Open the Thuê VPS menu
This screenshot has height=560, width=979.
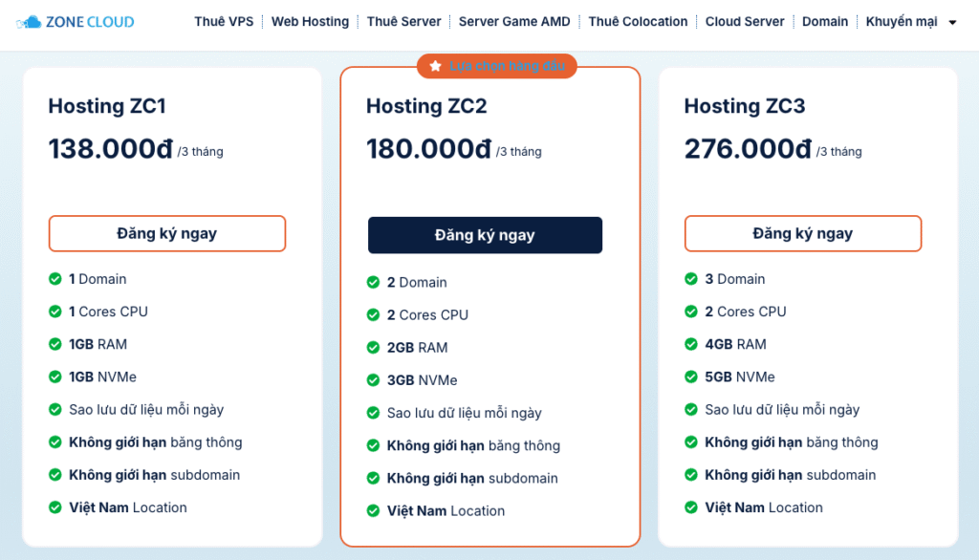coord(224,21)
